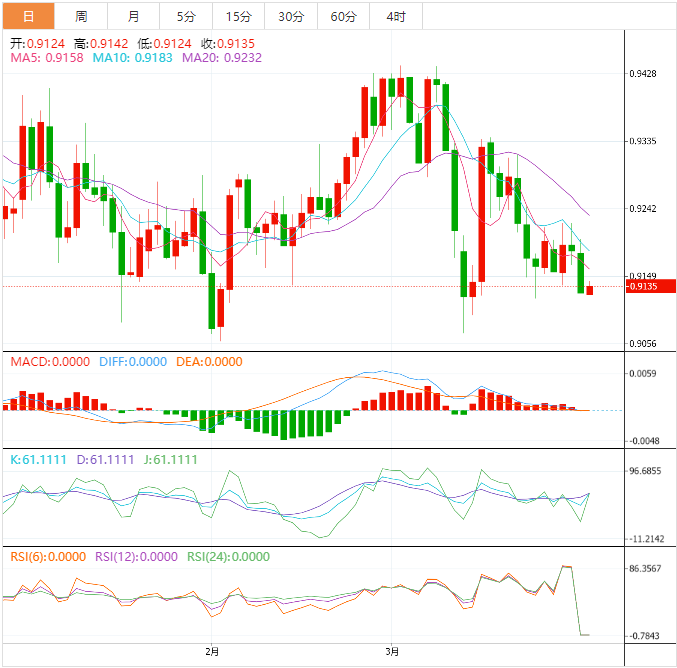Click the RSI(24):0.0000 label
The width and height of the screenshot is (677, 668).
(x=228, y=557)
